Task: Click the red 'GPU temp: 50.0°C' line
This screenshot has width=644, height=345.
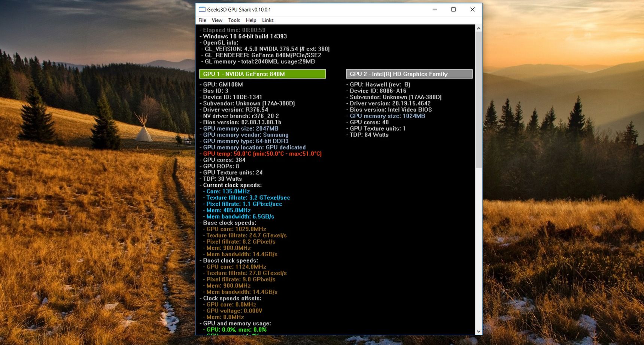Action: pyautogui.click(x=261, y=154)
